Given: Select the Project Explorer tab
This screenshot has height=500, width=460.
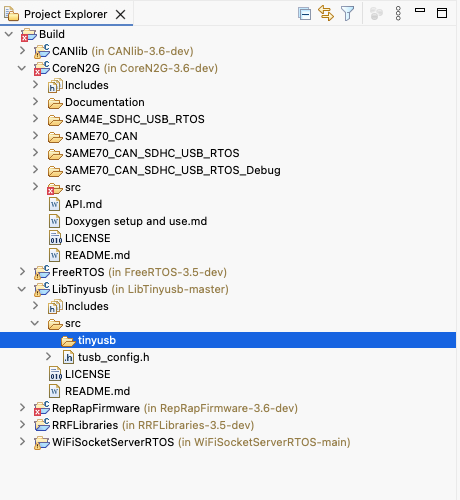Looking at the screenshot, I should click(x=66, y=14).
